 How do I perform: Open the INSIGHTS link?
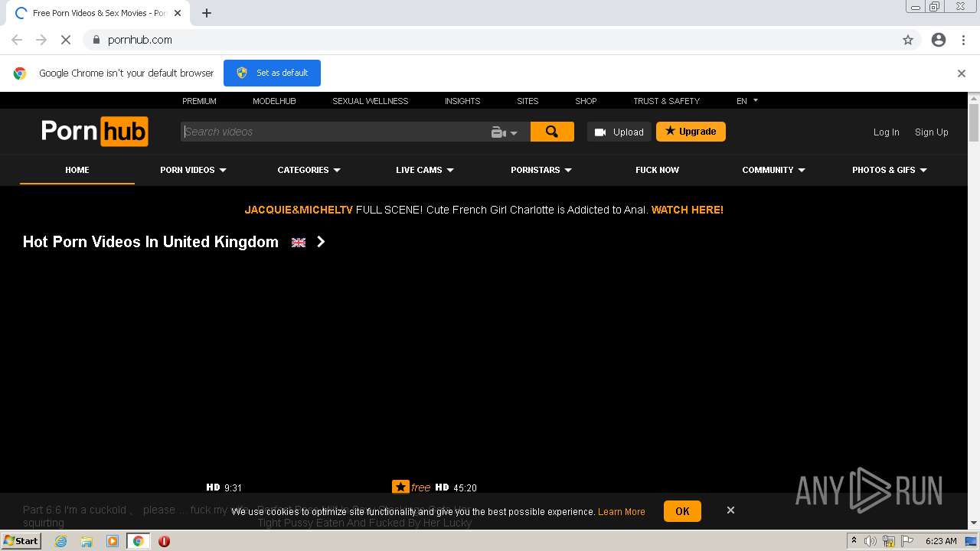coord(462,101)
